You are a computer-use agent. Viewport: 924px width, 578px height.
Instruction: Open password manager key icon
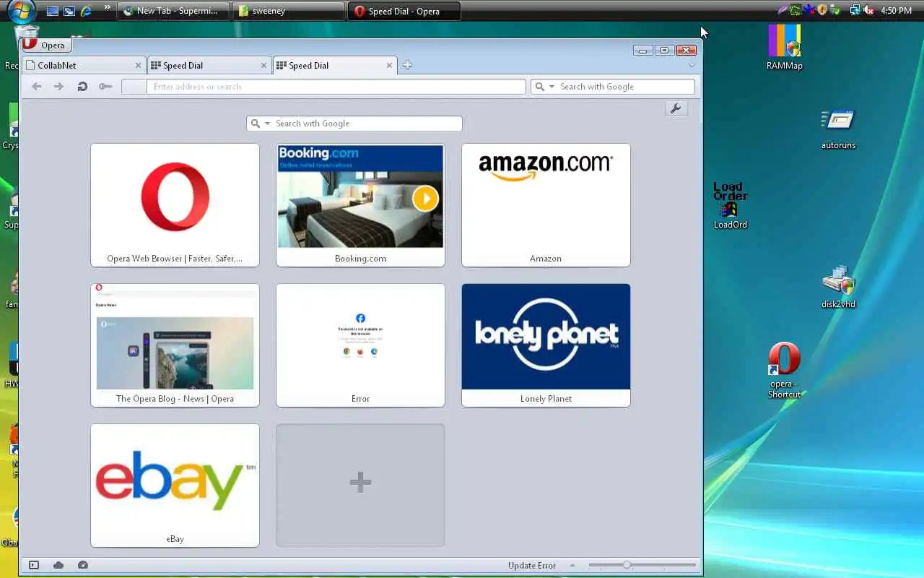point(105,87)
